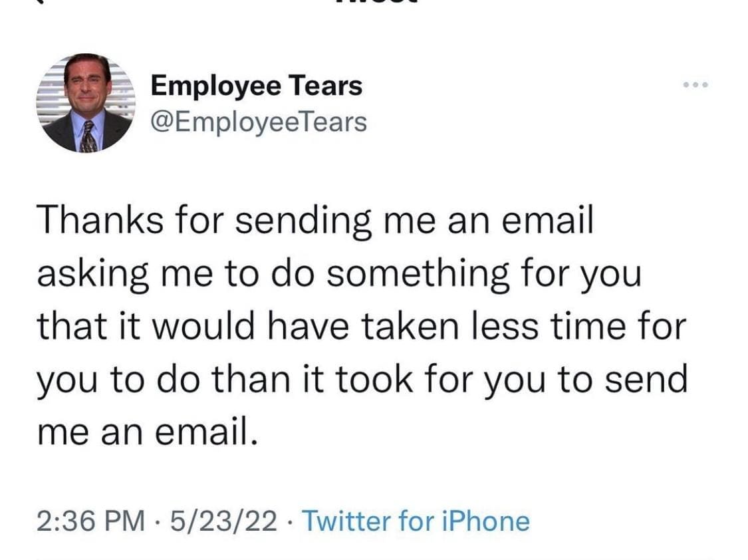This screenshot has width=748, height=560.
Task: Click the @EmployeeTears handle
Action: (259, 122)
